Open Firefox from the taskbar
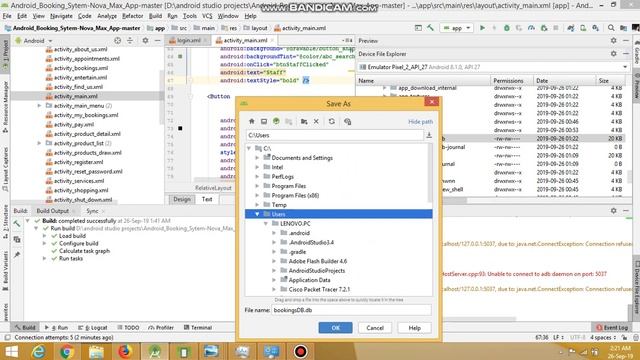The width and height of the screenshot is (640, 360). pos(125,351)
